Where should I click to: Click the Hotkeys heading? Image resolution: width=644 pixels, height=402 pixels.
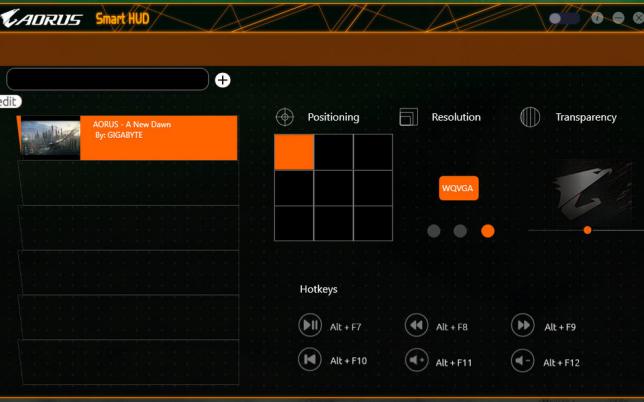[x=318, y=289]
